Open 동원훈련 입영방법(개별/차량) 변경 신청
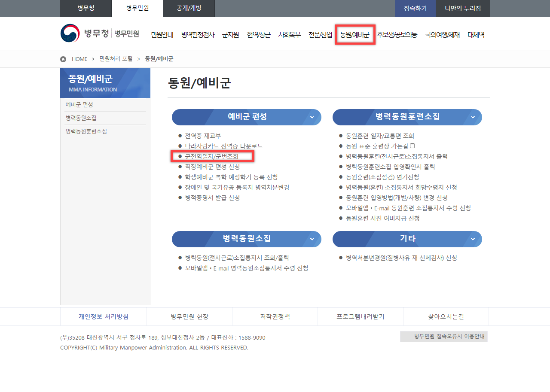The width and height of the screenshot is (550, 392). (397, 198)
